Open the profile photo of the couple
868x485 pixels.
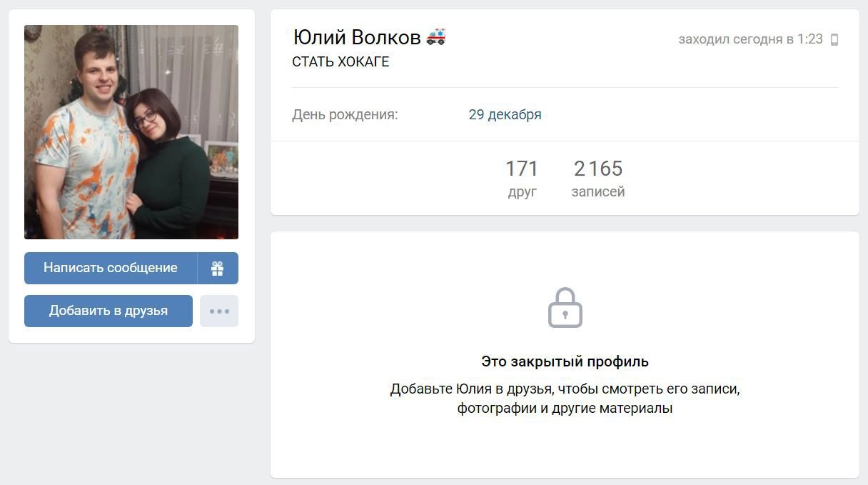pyautogui.click(x=131, y=132)
